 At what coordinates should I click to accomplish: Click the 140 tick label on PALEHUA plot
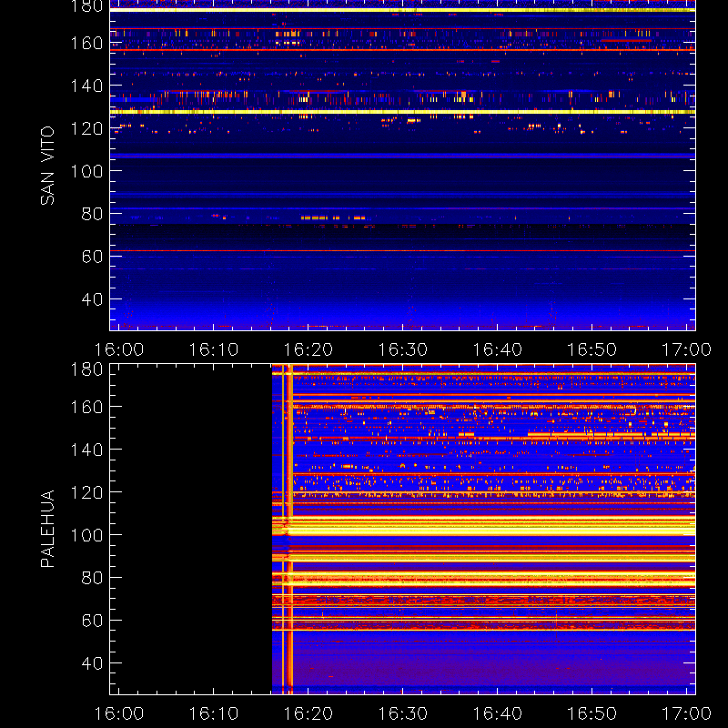86,450
